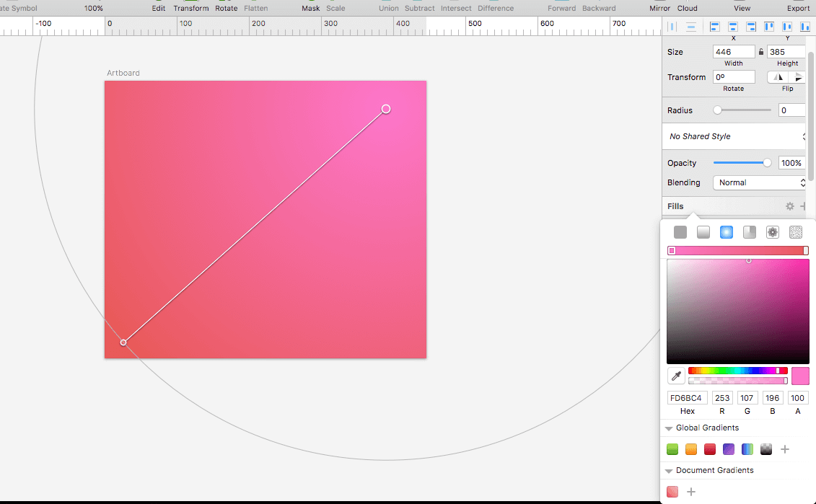816x504 pixels.
Task: Click the Mask toolbar item
Action: click(x=311, y=8)
